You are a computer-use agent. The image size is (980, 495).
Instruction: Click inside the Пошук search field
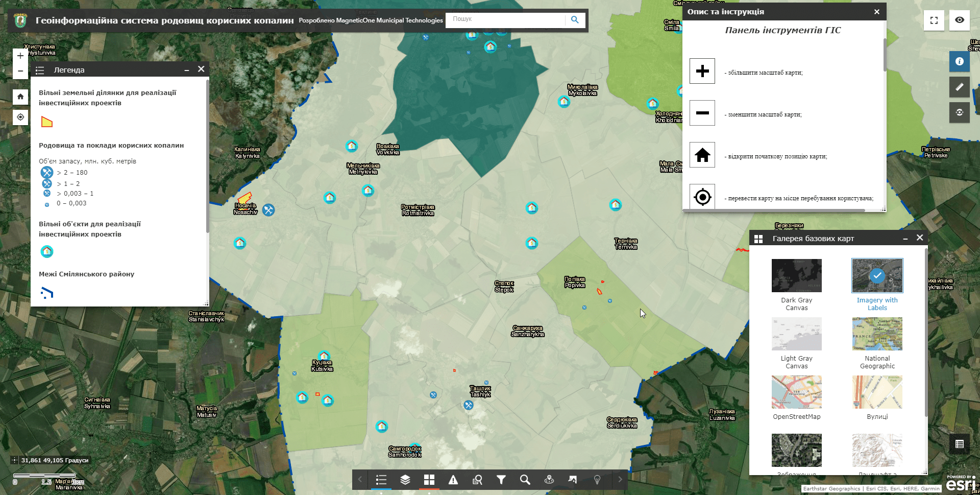pos(505,19)
